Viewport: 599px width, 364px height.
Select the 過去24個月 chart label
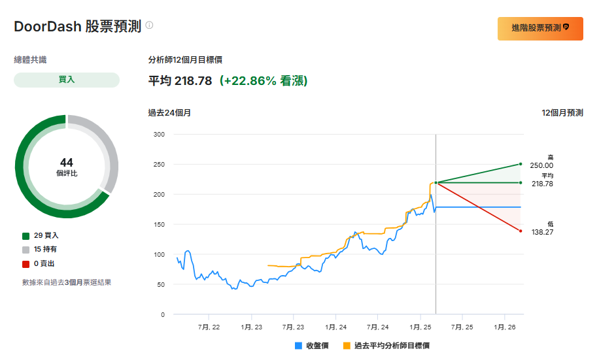tap(169, 113)
